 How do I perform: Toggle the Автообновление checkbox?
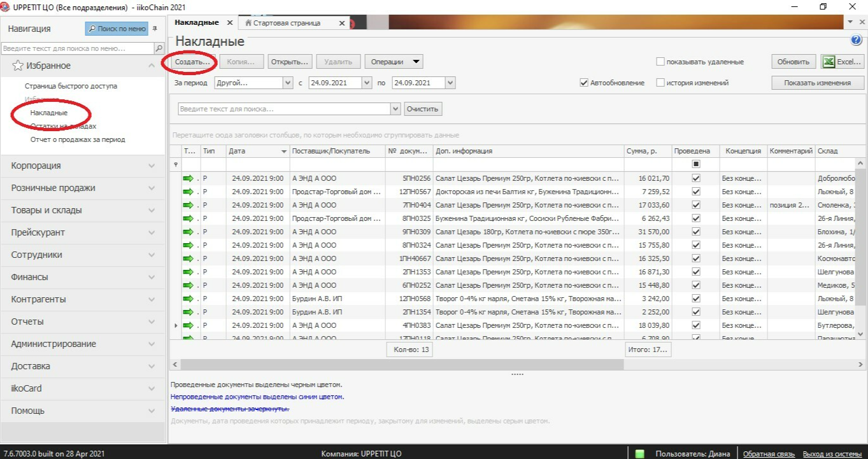tap(584, 83)
